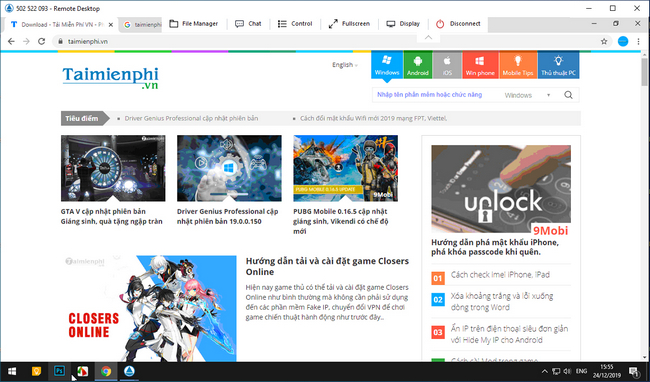650x382 pixels.
Task: Select the Thủ thuật PC category icon
Action: 558,65
